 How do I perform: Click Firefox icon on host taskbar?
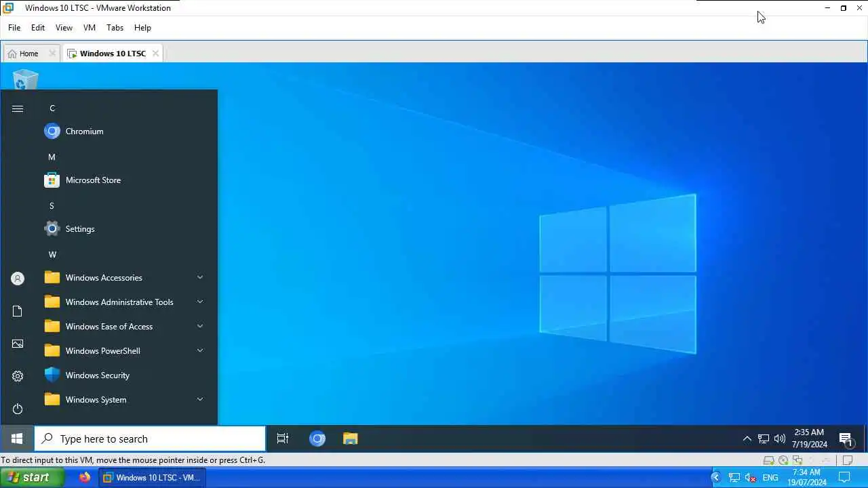pyautogui.click(x=85, y=477)
